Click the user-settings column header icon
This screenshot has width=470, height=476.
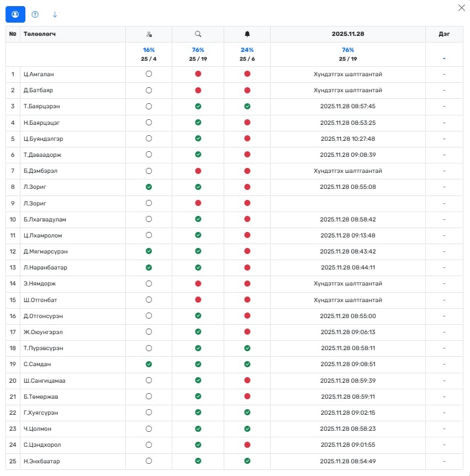[149, 34]
